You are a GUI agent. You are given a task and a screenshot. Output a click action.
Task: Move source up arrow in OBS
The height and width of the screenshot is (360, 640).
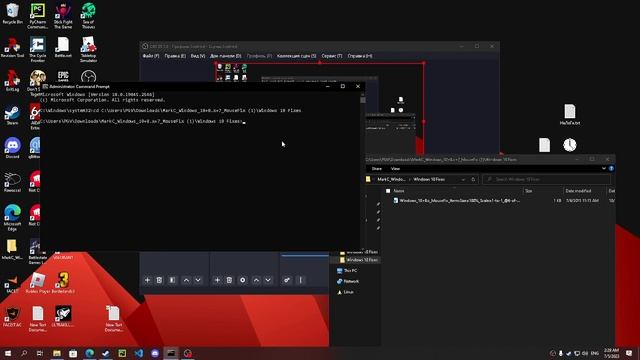coord(256,280)
